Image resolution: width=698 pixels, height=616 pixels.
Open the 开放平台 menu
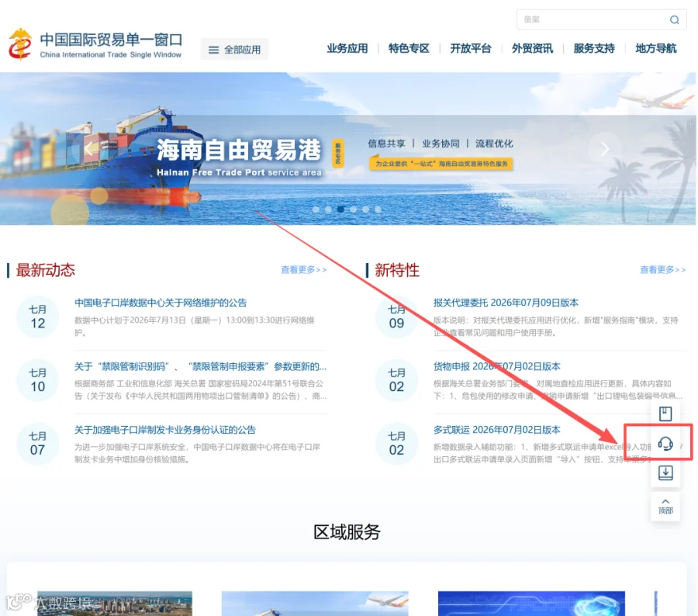pos(471,49)
